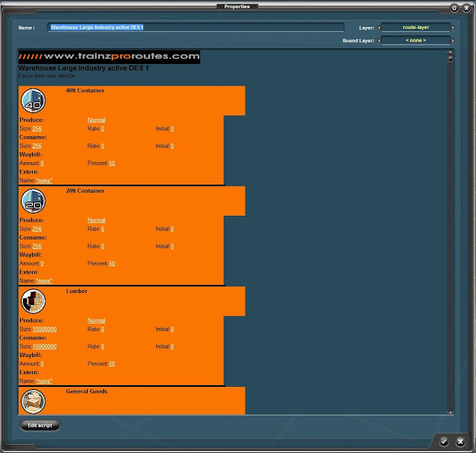Click the 20ft Container heading text
The height and width of the screenshot is (453, 476).
tap(85, 190)
